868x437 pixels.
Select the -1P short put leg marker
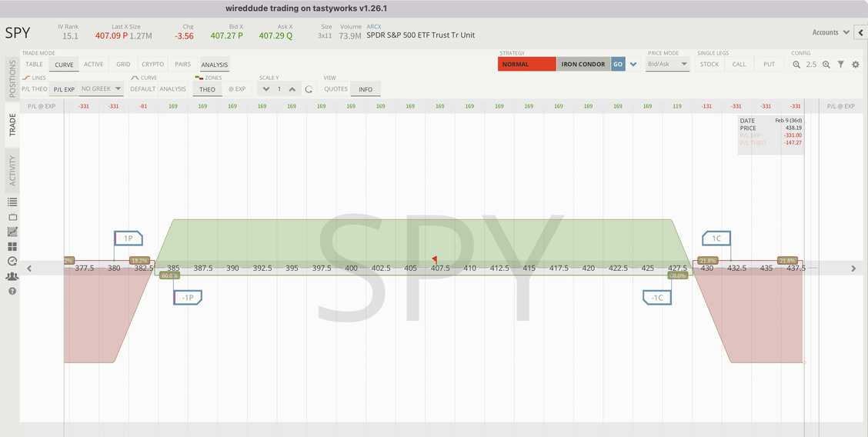click(x=188, y=297)
